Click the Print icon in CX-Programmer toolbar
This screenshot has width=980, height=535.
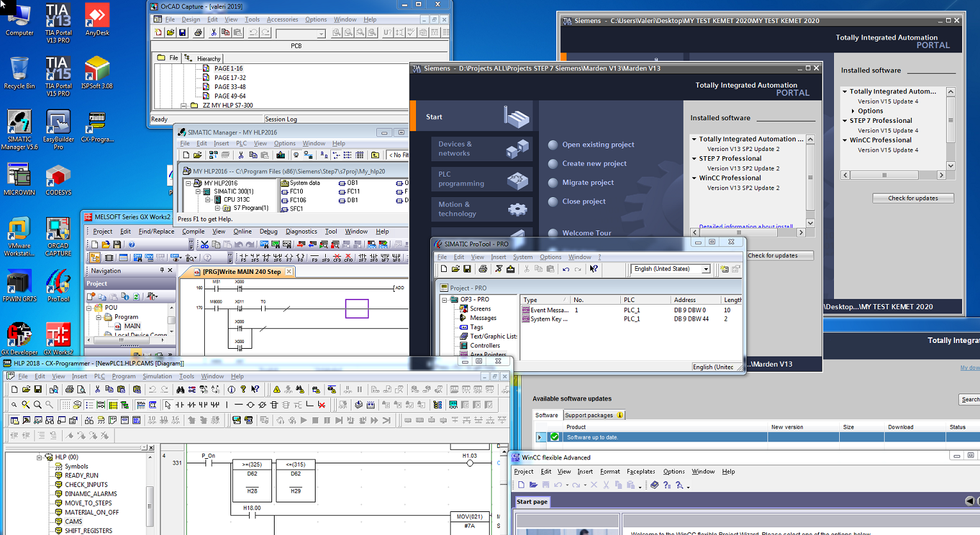(x=69, y=389)
